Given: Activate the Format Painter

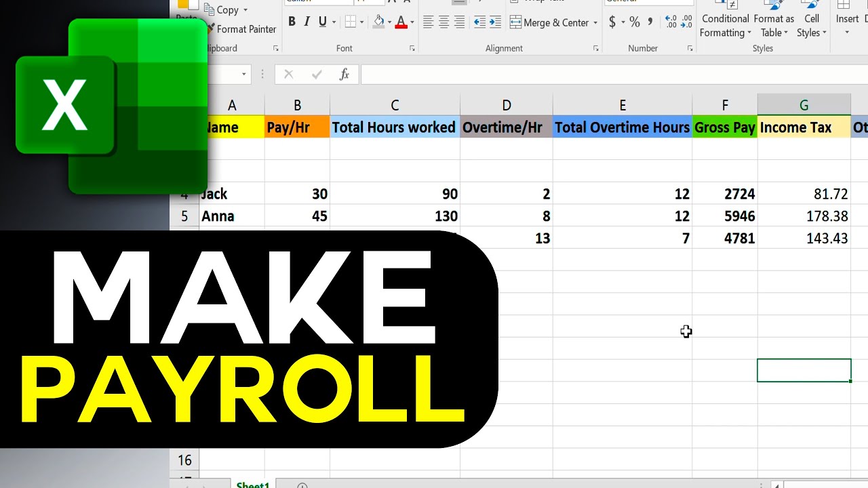Looking at the screenshot, I should 241,29.
